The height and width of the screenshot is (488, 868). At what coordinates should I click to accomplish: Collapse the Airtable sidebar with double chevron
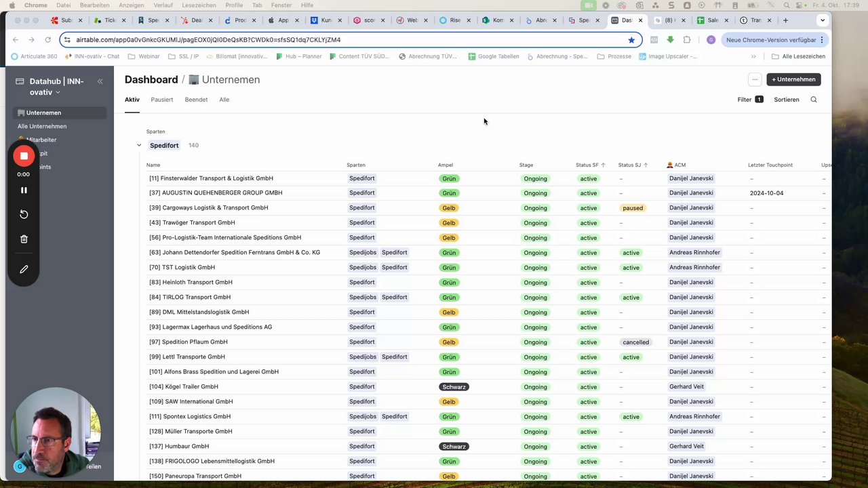click(100, 81)
